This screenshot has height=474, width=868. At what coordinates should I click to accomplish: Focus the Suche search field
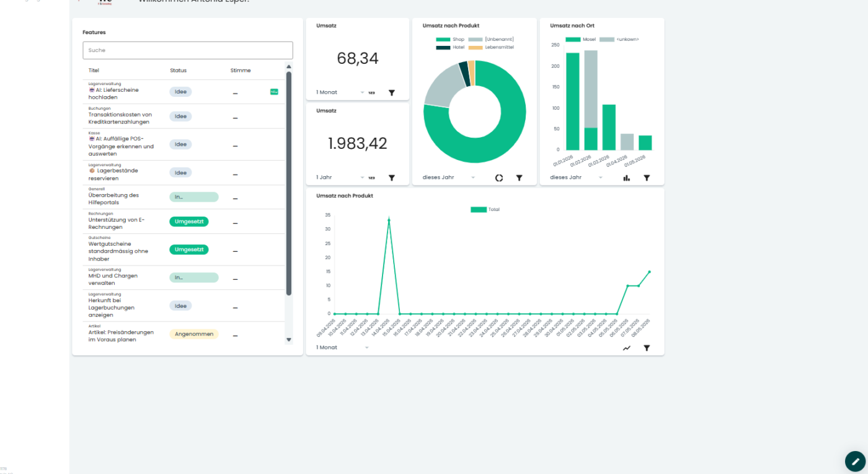tap(188, 50)
